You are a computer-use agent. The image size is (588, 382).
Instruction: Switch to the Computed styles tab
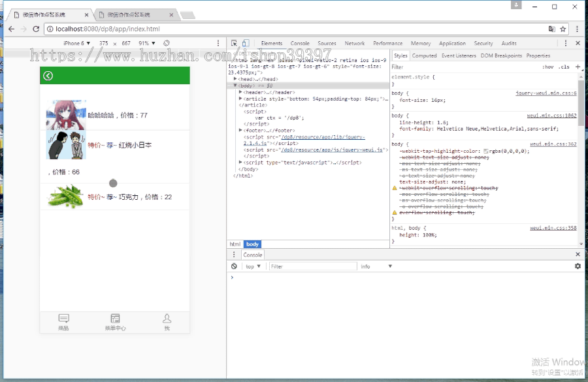[424, 56]
